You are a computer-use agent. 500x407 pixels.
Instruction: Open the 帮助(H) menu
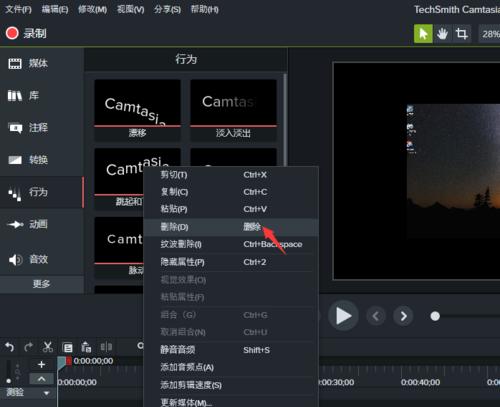pos(204,9)
